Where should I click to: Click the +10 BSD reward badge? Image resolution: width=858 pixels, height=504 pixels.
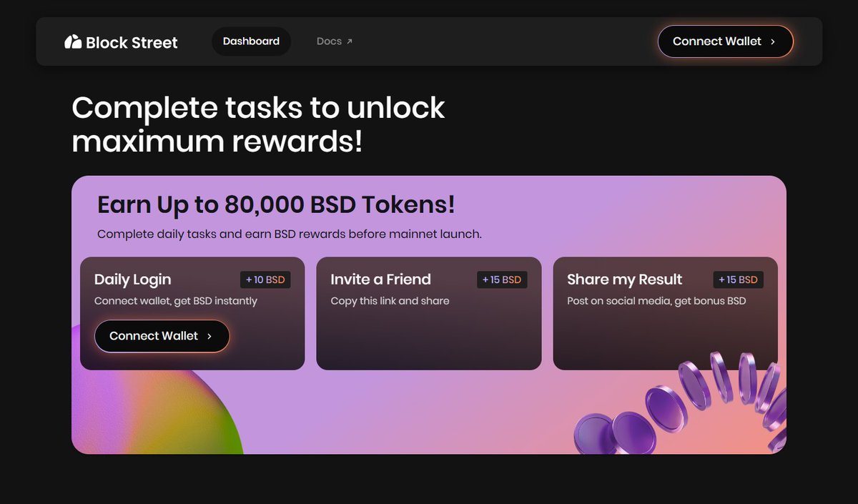(x=265, y=280)
